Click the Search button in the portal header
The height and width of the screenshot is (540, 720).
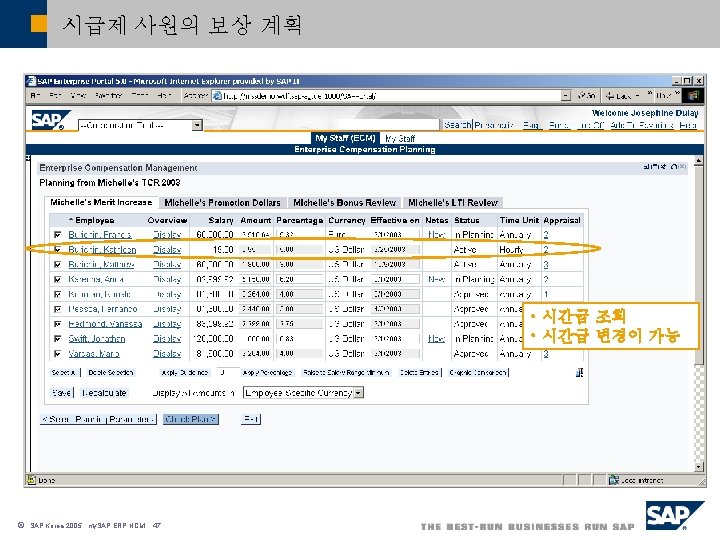(x=457, y=125)
